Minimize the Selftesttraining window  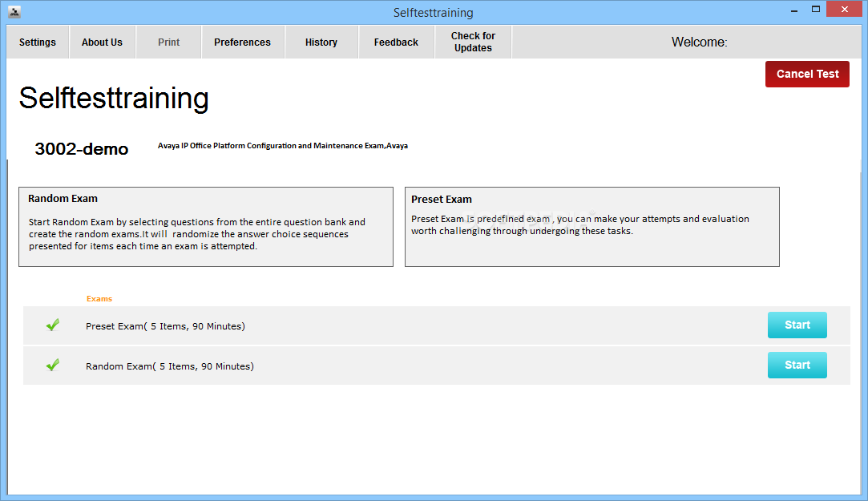tap(793, 10)
